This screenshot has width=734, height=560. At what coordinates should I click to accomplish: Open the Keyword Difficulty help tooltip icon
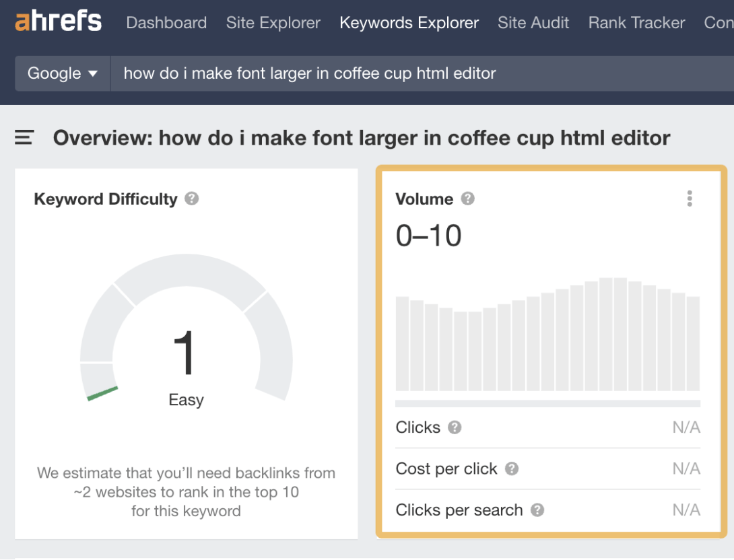(x=191, y=199)
